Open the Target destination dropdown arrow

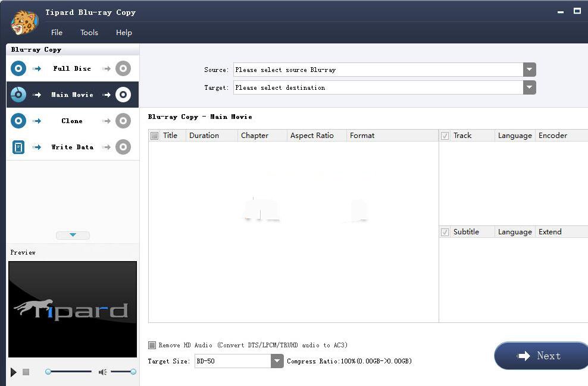coord(530,87)
